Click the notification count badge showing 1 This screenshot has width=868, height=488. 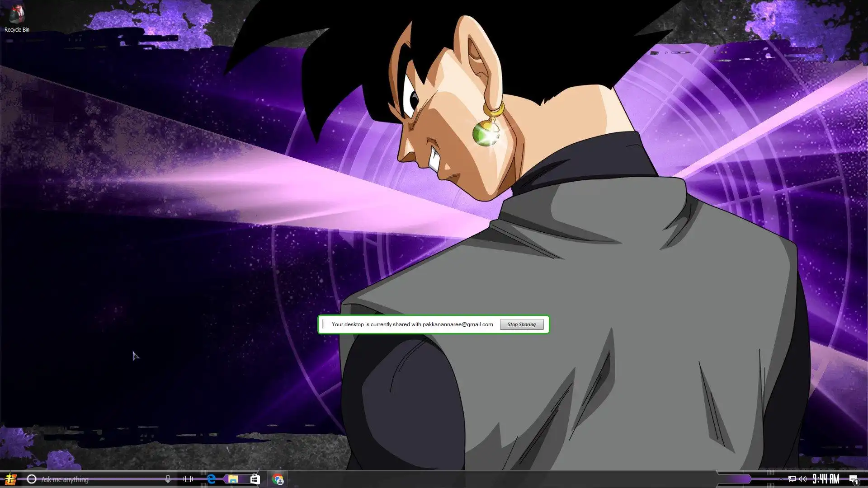pyautogui.click(x=857, y=482)
